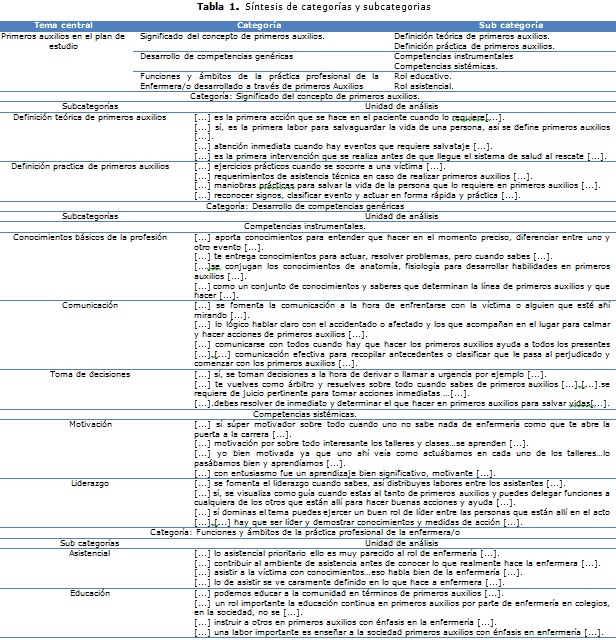
Task: Click section row 'Categoría: Desarrollo de competencias genéricas'
Action: [307, 205]
